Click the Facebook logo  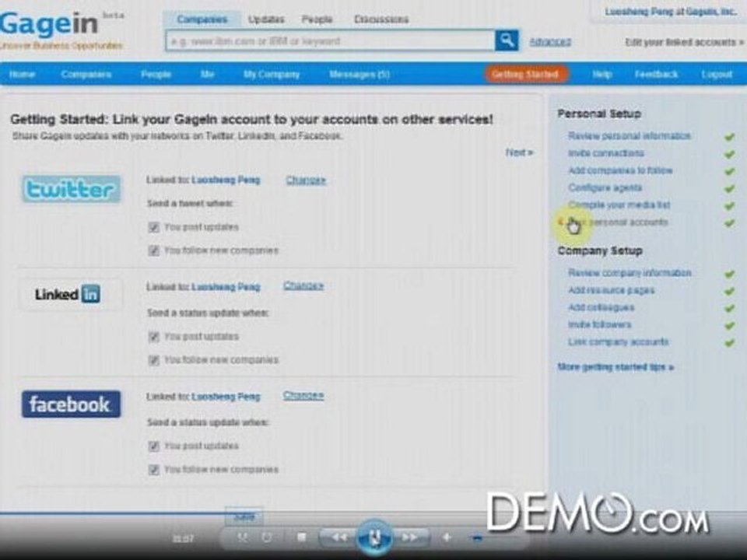click(x=71, y=404)
